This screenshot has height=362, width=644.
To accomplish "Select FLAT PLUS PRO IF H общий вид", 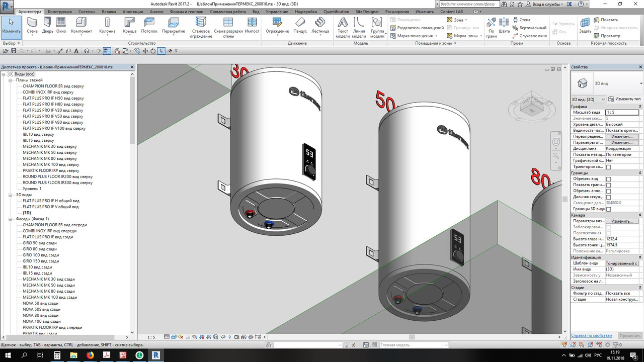I will point(51,201).
